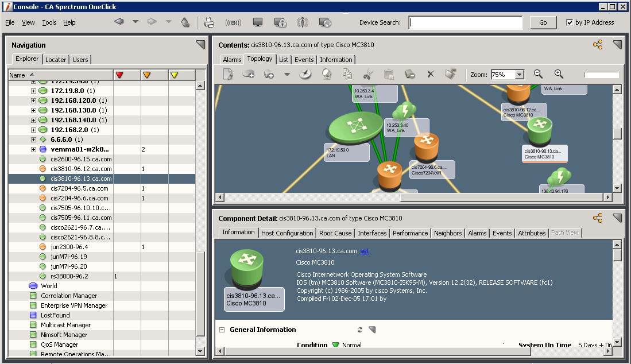
Task: Click the 'set' link next to device name
Action: pos(365,251)
